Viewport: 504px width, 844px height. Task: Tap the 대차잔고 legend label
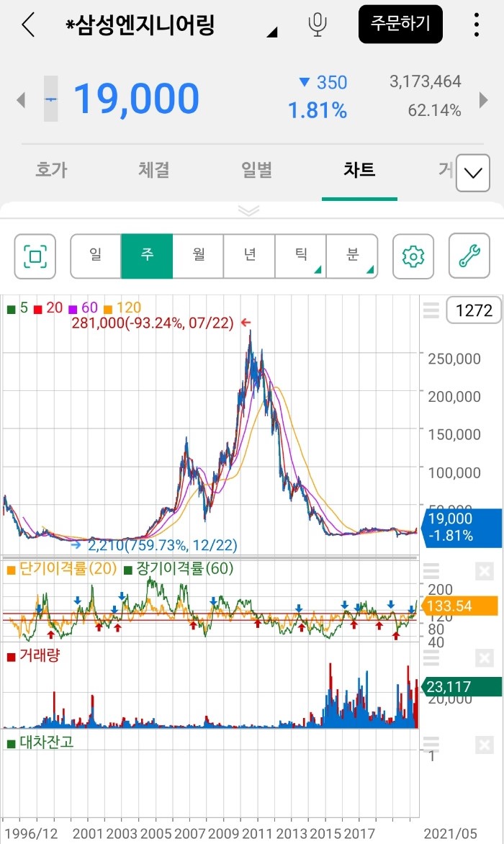[40, 742]
